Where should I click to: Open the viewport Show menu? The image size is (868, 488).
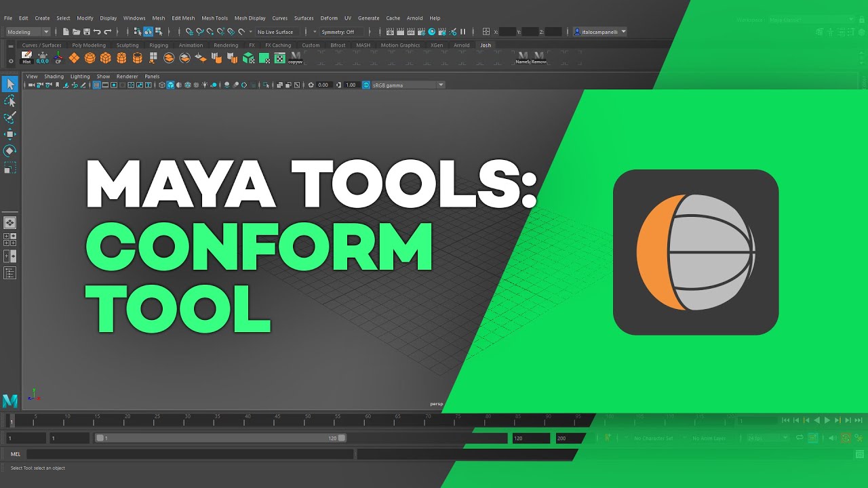tap(103, 77)
